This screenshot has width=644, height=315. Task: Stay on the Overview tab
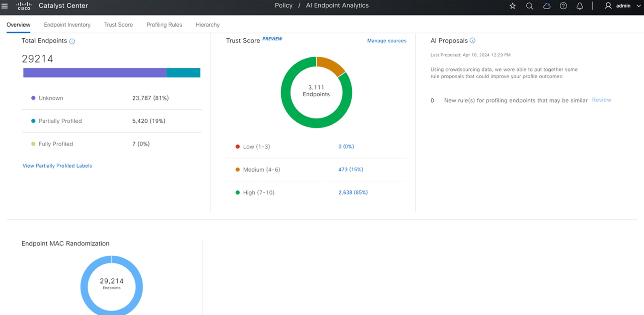[x=18, y=25]
